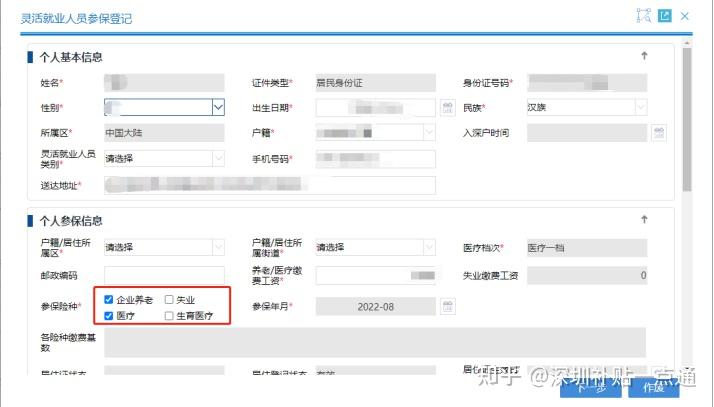714x407 pixels.
Task: Click the 邮政编码 input field
Action: point(164,275)
